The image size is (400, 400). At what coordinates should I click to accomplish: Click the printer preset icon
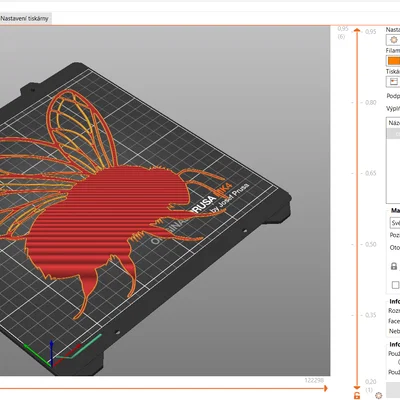point(393,82)
